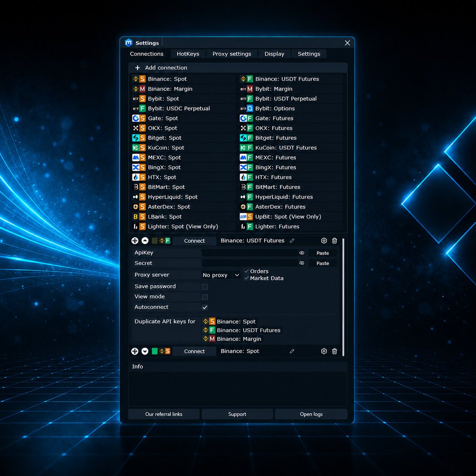Screen dimensions: 476x476
Task: Choose HTX: Futures exchange
Action: pos(291,177)
